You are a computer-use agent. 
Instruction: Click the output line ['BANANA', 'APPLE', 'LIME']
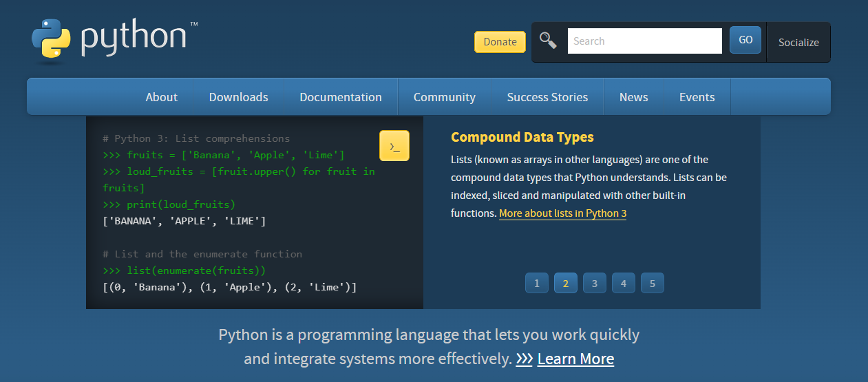click(x=184, y=221)
